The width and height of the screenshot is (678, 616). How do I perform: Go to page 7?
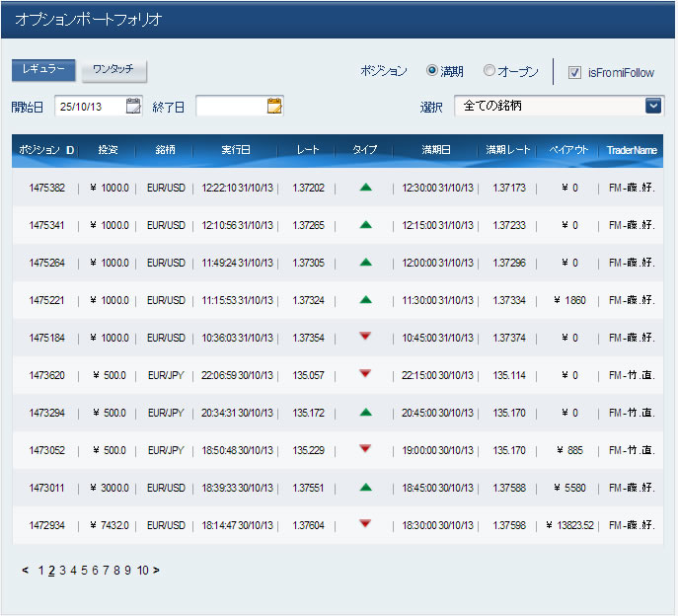coord(106,571)
